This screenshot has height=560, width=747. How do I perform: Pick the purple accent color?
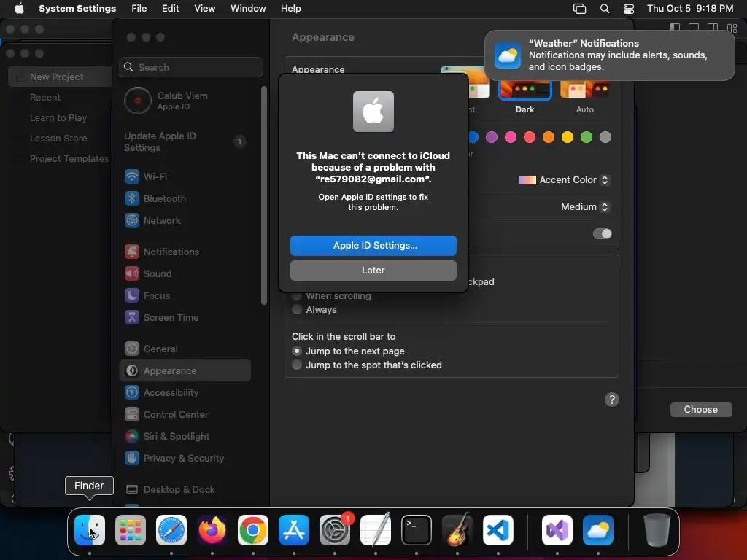pyautogui.click(x=492, y=137)
